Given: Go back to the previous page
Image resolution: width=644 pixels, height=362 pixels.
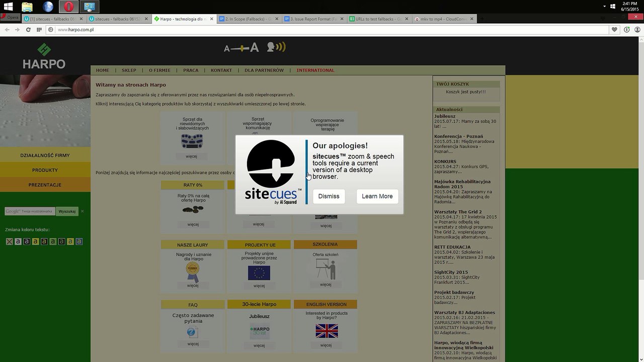Looking at the screenshot, I should (7, 30).
